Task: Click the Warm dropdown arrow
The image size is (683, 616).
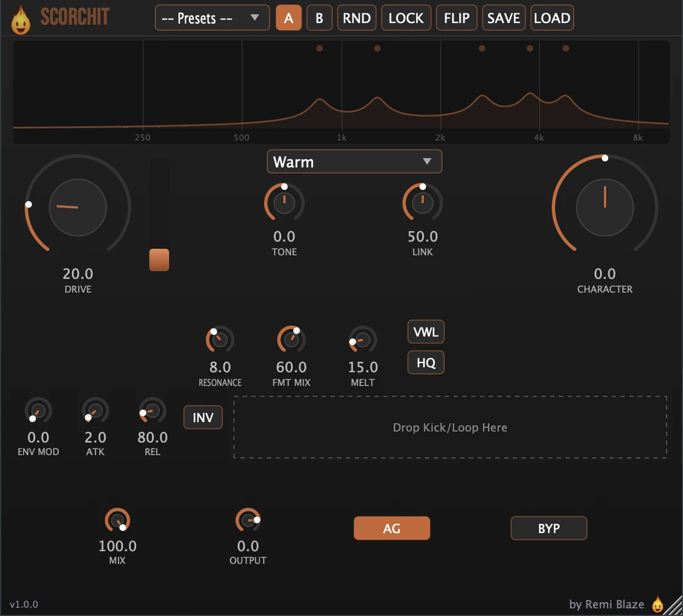Action: pos(427,162)
